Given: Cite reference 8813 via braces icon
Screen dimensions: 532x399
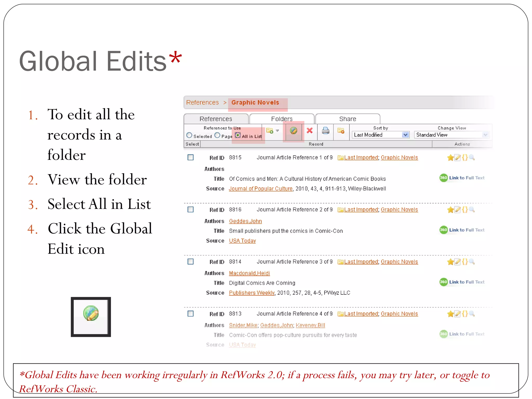Looking at the screenshot, I should [x=465, y=314].
